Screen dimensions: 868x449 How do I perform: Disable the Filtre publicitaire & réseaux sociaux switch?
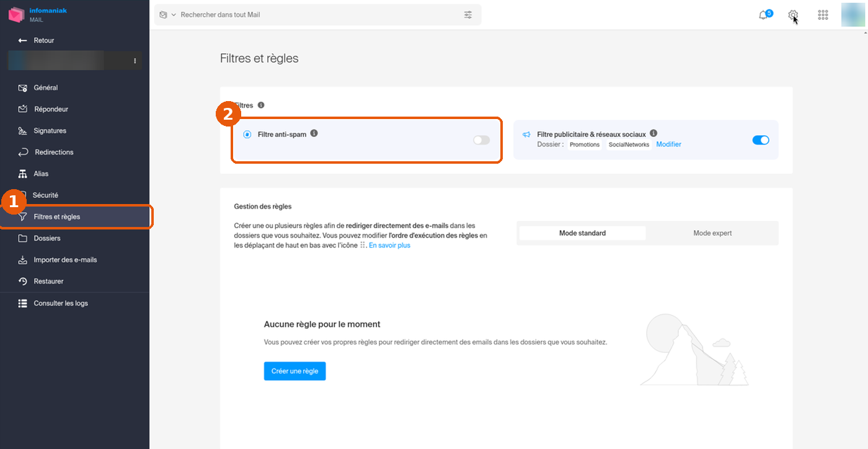click(761, 140)
